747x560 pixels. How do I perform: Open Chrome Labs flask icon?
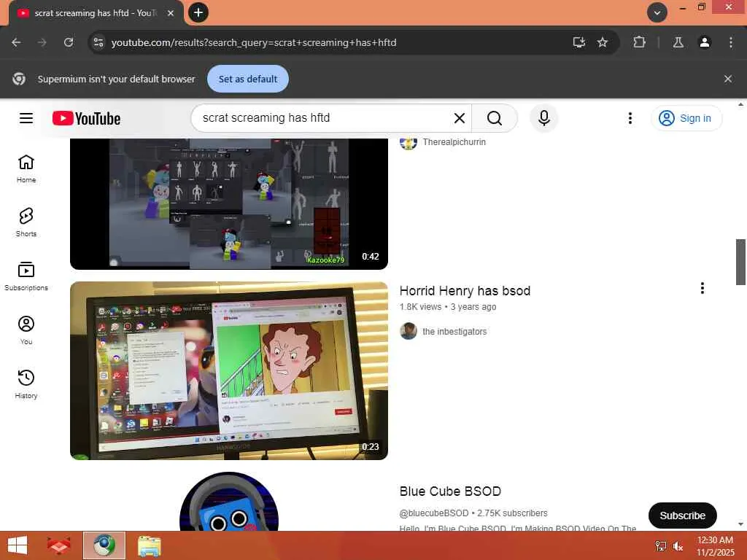tap(678, 42)
